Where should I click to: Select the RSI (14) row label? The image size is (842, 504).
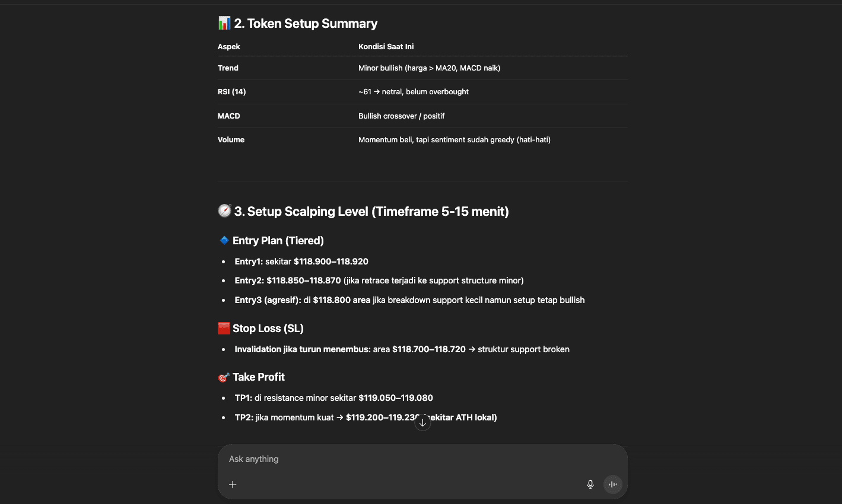[231, 92]
